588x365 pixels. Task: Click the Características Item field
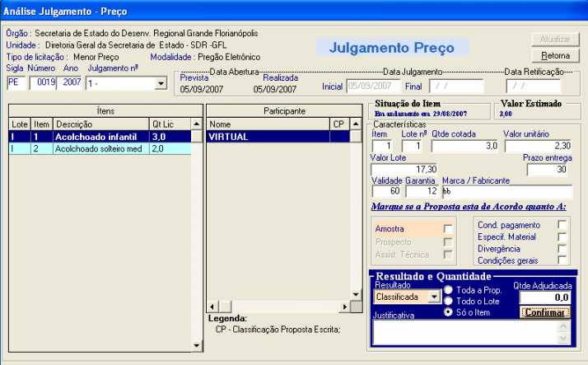coord(382,146)
